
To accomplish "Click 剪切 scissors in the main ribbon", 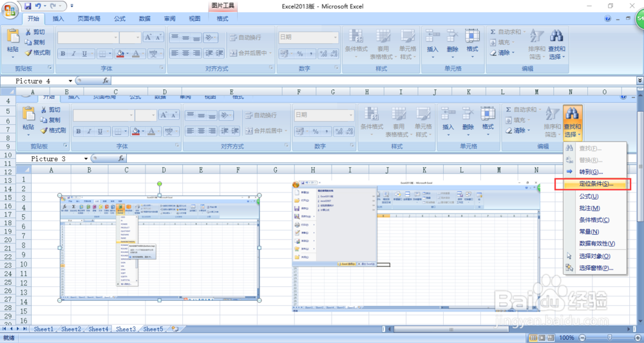I will (35, 32).
